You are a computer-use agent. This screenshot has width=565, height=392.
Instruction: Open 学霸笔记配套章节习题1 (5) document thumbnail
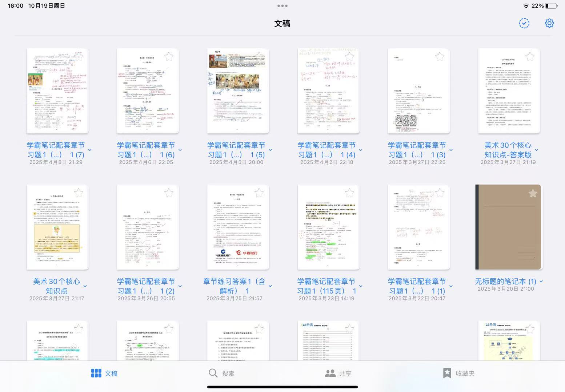(238, 91)
